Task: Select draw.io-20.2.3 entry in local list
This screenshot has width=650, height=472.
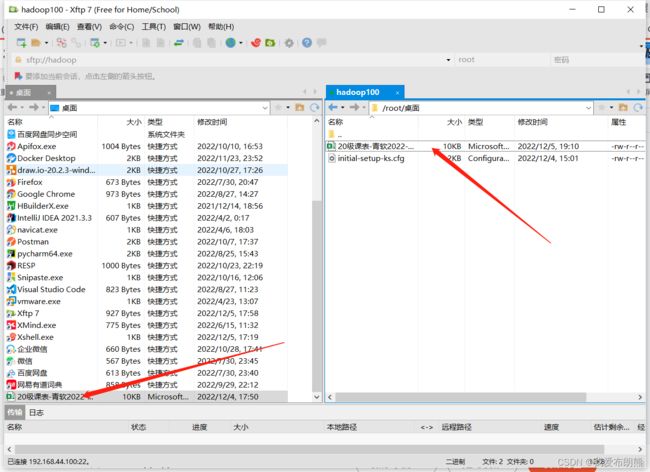Action: pos(147,170)
